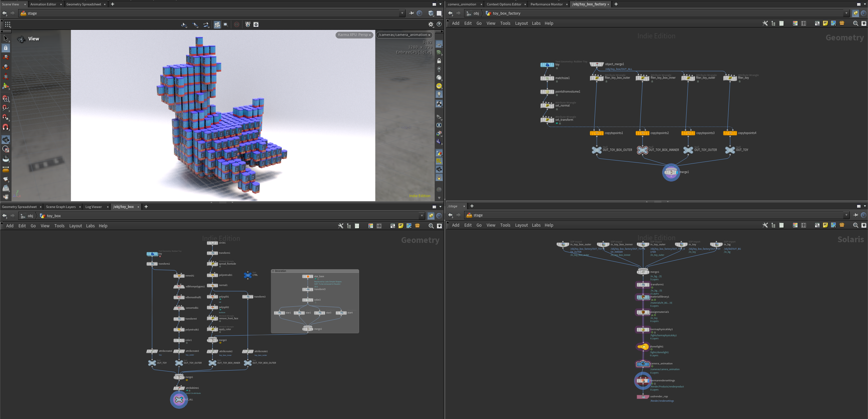This screenshot has width=868, height=419.
Task: Switch to the Animation Editor tab
Action: pyautogui.click(x=43, y=4)
